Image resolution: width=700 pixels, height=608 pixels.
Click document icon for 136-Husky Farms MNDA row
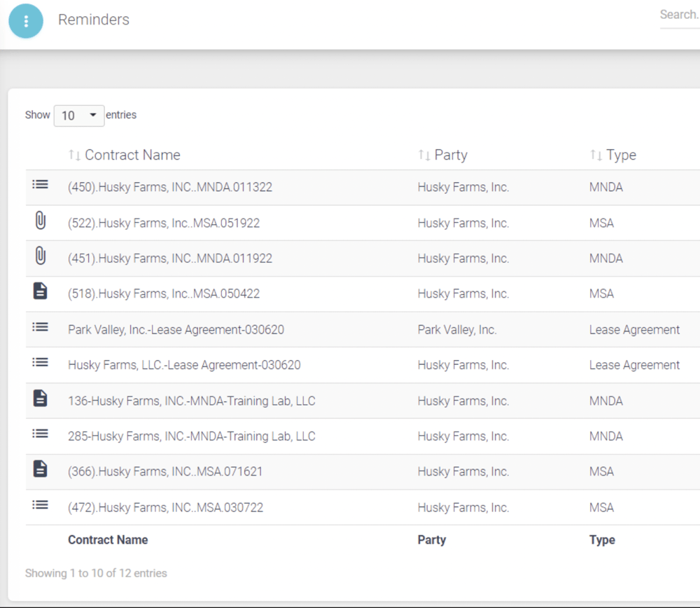pos(40,398)
